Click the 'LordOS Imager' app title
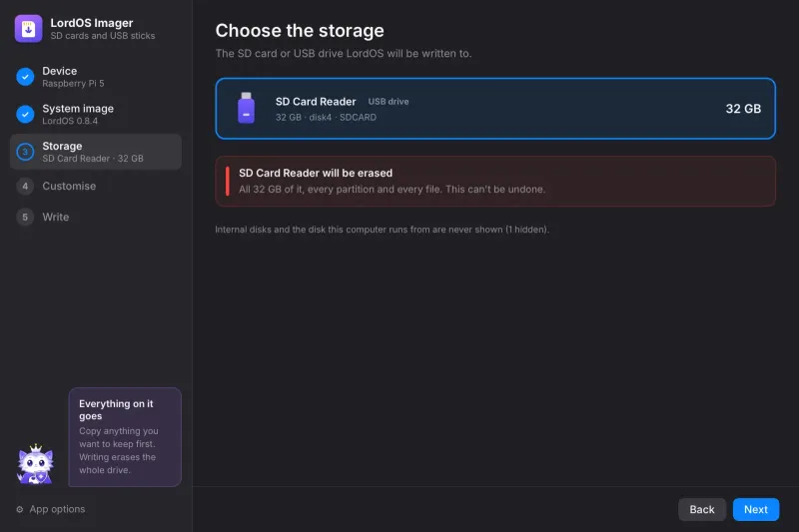This screenshot has width=799, height=532. click(92, 23)
